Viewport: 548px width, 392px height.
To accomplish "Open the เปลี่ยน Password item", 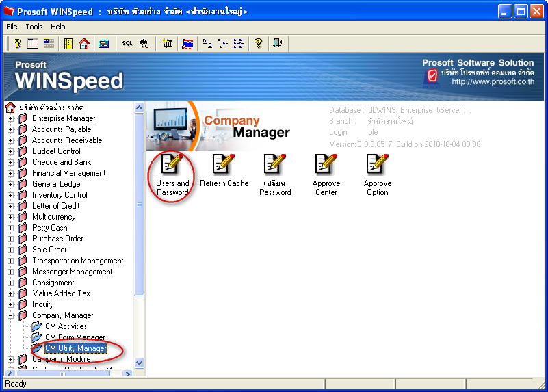I will 275,175.
